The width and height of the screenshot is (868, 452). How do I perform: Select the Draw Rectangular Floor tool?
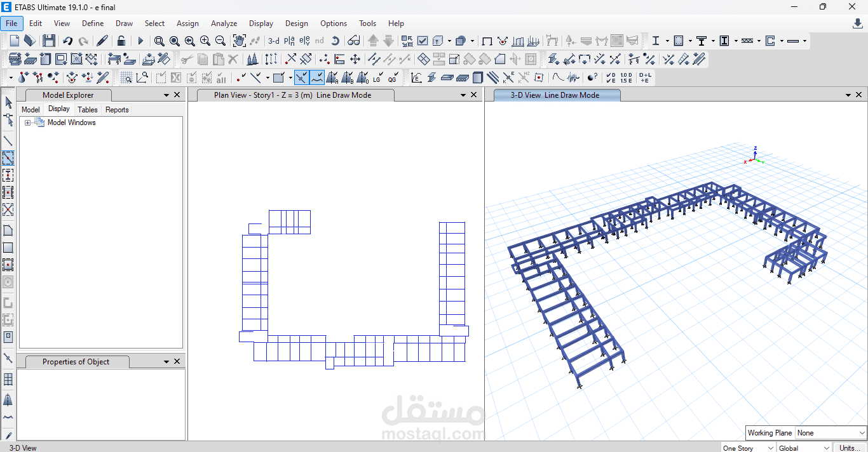pyautogui.click(x=8, y=248)
